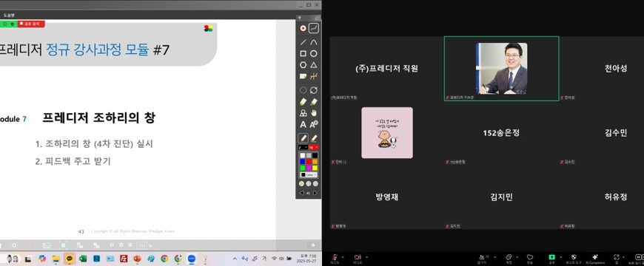Pick the white color swatch
Image resolution: width=644 pixels, height=266 pixels.
point(302,155)
